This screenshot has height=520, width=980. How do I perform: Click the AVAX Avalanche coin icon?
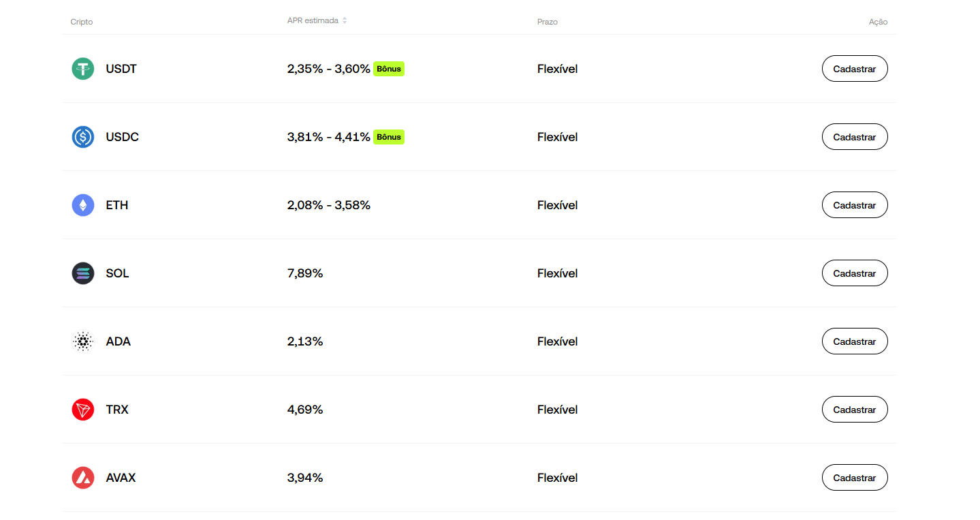(83, 478)
